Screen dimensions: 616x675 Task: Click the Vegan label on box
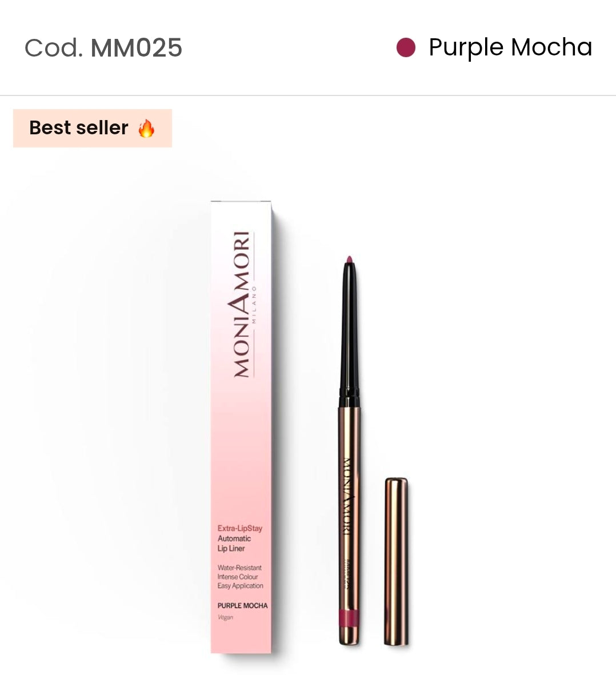click(x=226, y=617)
